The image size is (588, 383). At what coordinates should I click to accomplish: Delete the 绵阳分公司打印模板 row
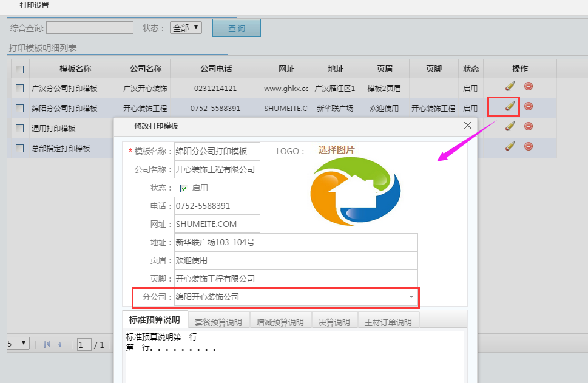coord(529,106)
